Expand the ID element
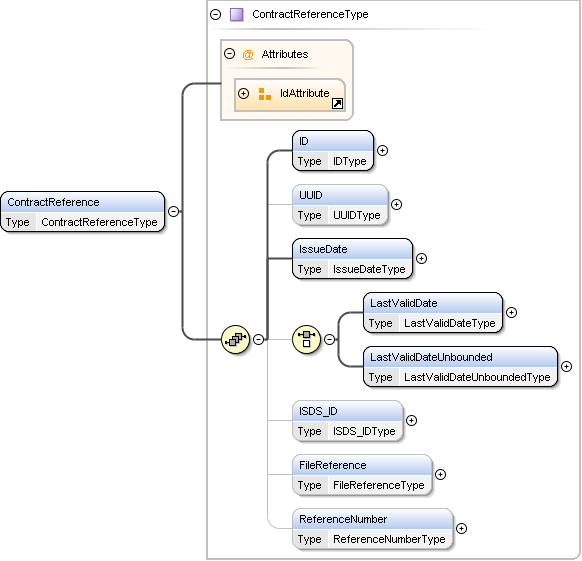The height and width of the screenshot is (561, 582). click(382, 150)
